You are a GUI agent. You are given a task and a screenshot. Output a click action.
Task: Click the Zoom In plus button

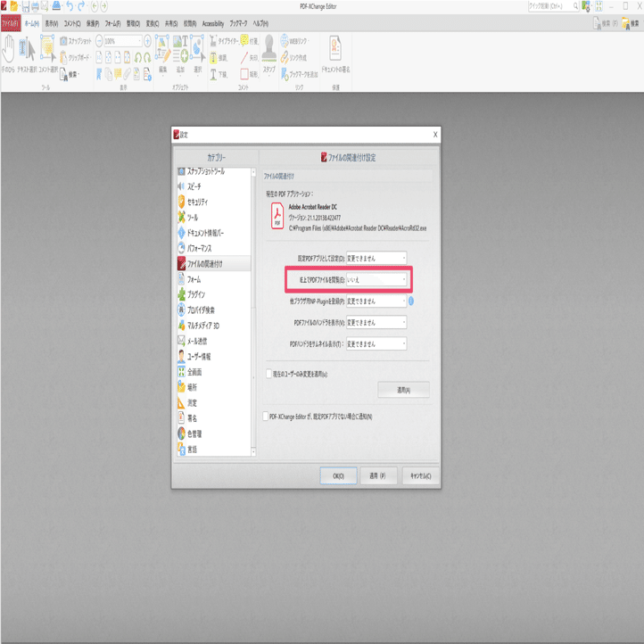pyautogui.click(x=147, y=41)
